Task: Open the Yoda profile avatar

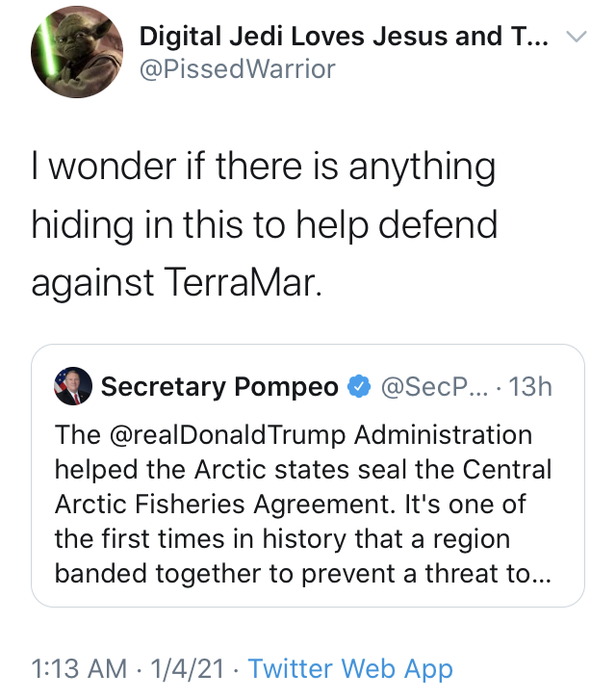Action: click(x=77, y=52)
